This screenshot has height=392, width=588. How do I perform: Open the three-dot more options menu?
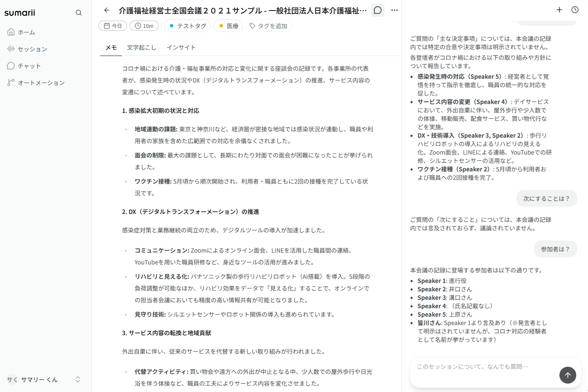click(x=395, y=10)
